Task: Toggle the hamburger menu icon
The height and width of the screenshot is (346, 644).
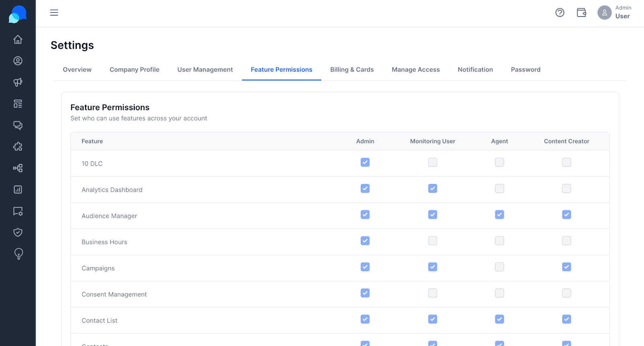Action: (54, 12)
